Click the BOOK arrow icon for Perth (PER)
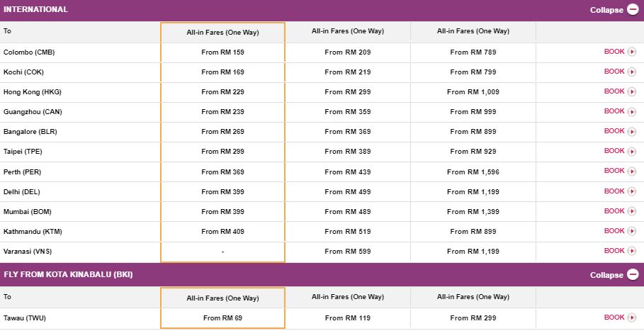Viewport: 644px width, 331px height. [632, 171]
